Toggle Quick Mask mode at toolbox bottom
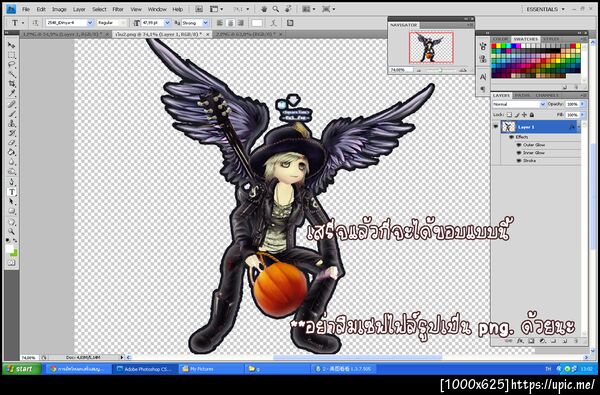 [11, 263]
